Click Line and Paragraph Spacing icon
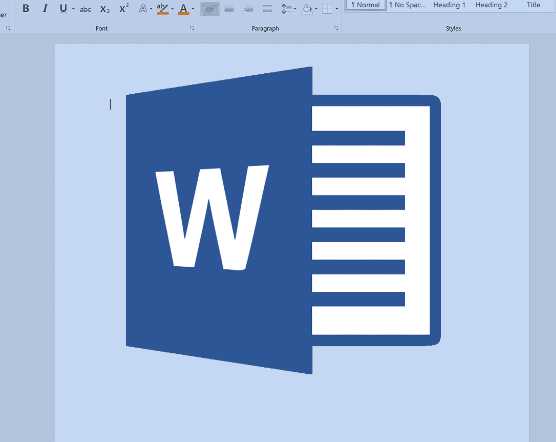The width and height of the screenshot is (556, 442). point(286,9)
